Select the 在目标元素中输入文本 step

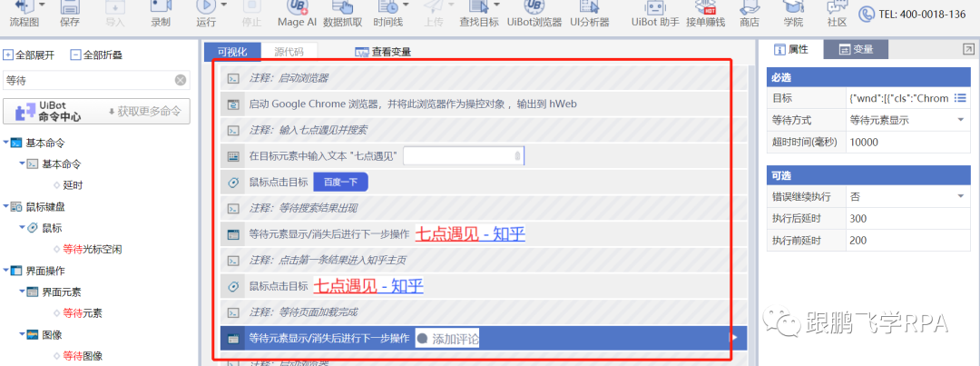click(485, 156)
